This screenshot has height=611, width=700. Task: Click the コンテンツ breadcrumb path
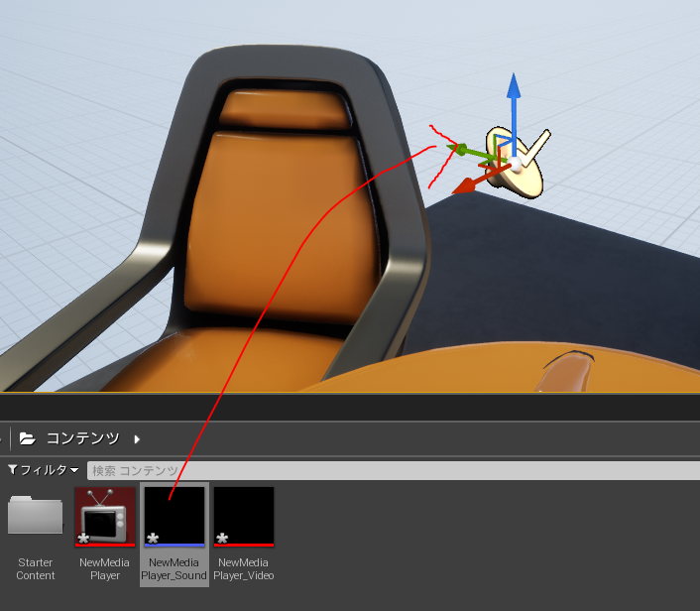[x=83, y=438]
